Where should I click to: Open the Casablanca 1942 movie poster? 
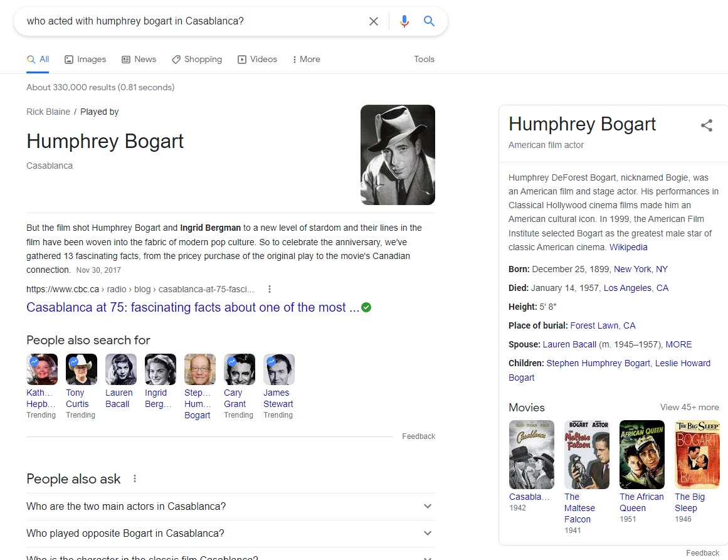click(532, 455)
